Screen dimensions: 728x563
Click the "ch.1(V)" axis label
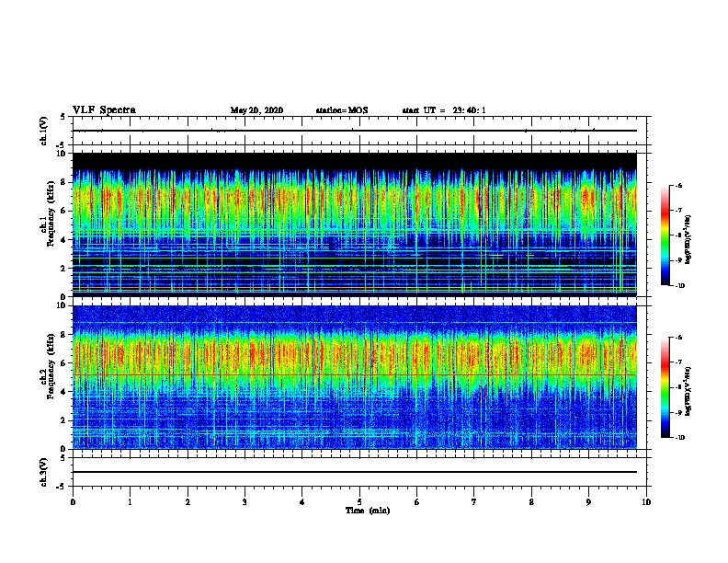44,131
